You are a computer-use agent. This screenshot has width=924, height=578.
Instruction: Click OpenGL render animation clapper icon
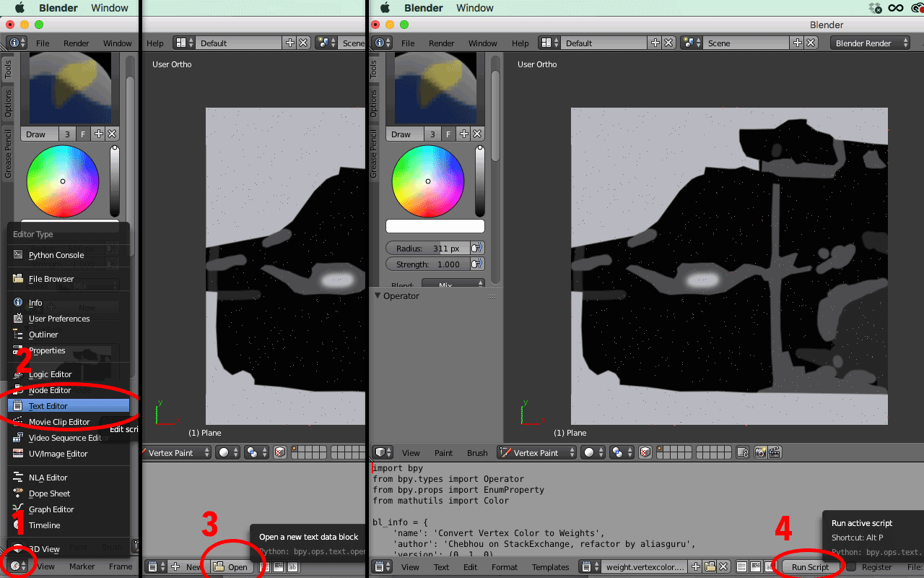775,452
